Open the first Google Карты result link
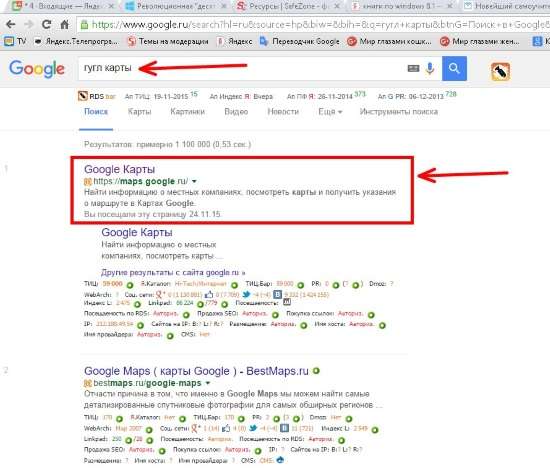 tap(120, 169)
